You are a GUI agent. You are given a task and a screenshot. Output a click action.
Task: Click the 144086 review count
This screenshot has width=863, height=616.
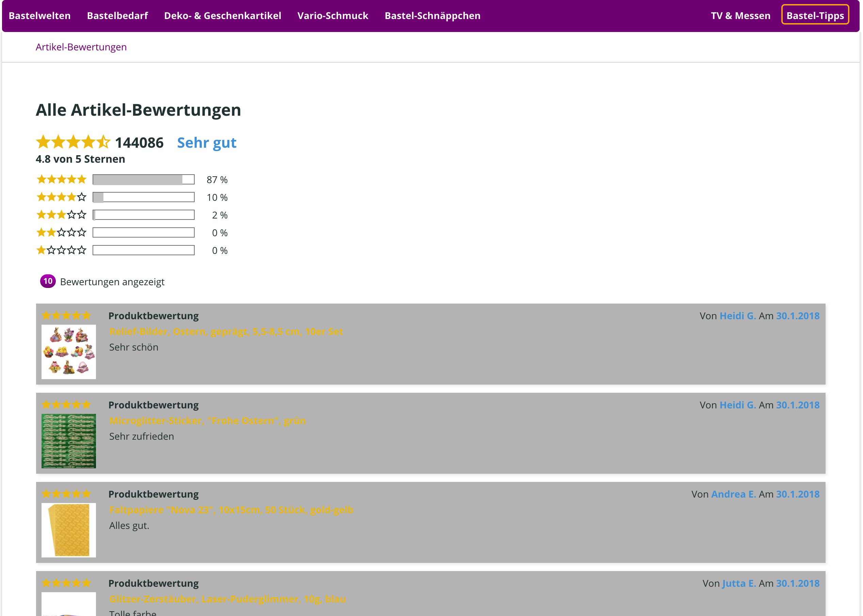click(x=139, y=143)
